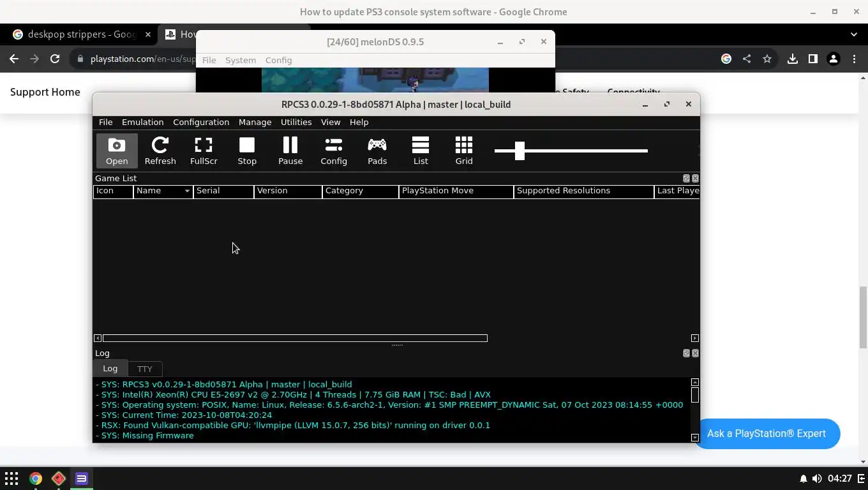Select the Log tab
The image size is (868, 490).
pyautogui.click(x=110, y=368)
